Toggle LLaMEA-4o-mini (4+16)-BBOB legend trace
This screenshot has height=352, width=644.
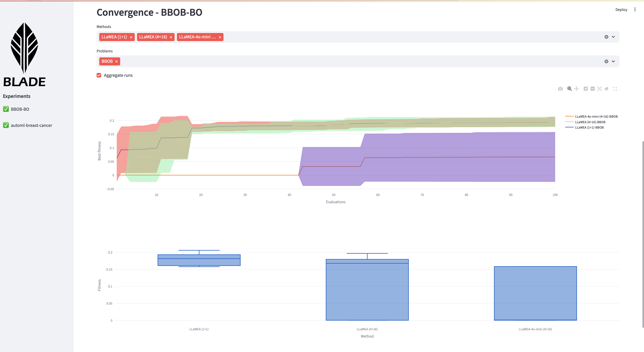596,117
